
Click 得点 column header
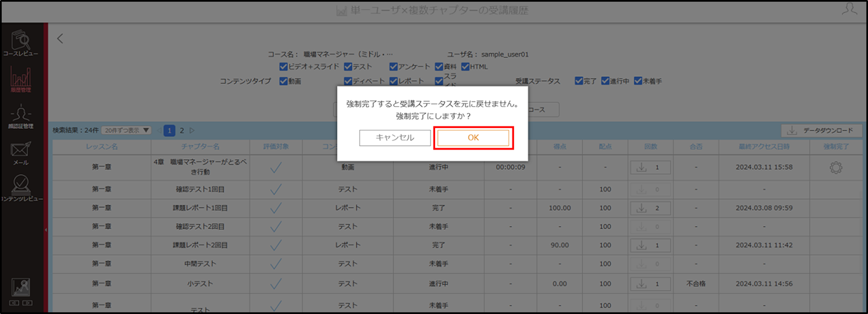point(559,147)
